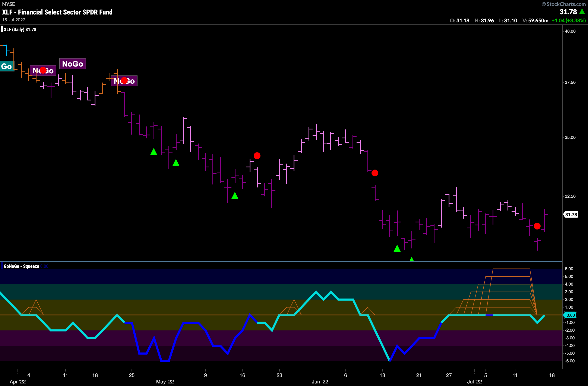Click the small green triangle at panel border
The height and width of the screenshot is (386, 588).
pyautogui.click(x=412, y=259)
